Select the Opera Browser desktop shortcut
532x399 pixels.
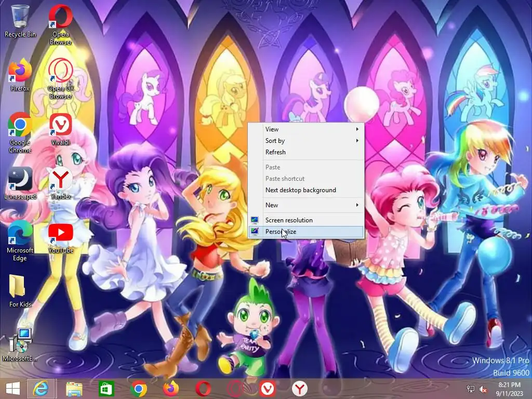(60, 24)
